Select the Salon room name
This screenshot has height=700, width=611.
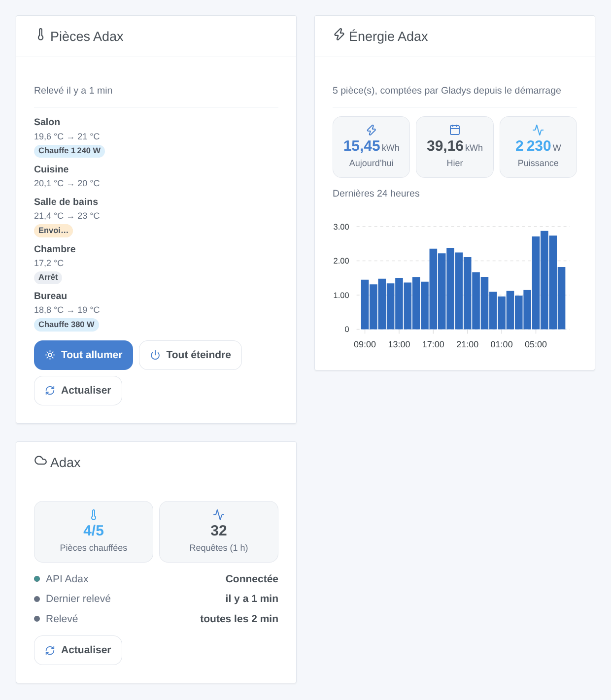[47, 122]
